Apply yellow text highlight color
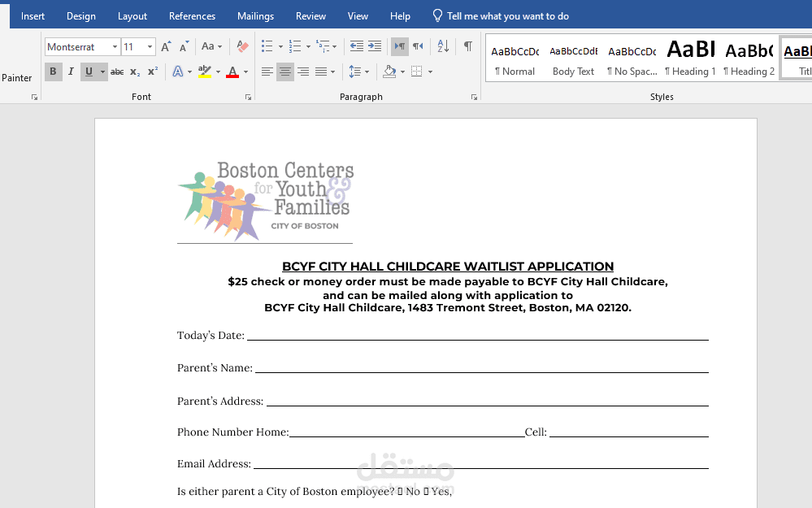 click(x=205, y=72)
